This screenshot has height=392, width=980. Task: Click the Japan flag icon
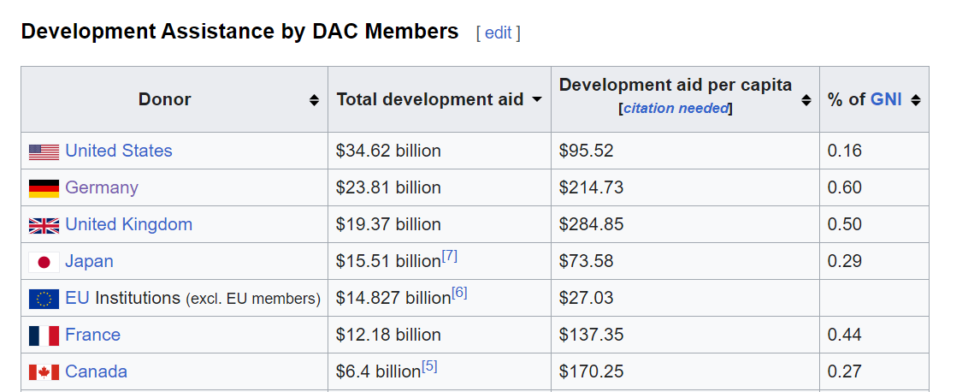pos(44,262)
